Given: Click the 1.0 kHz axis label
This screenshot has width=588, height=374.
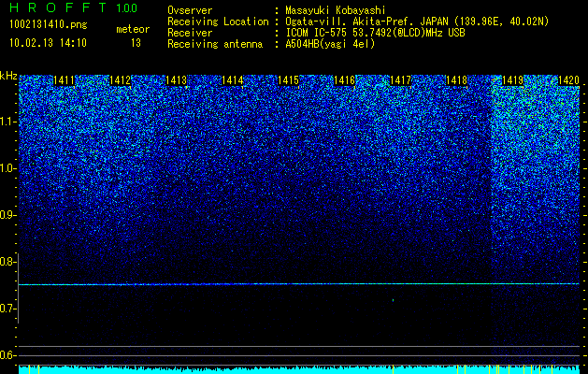Looking at the screenshot, I should (7, 169).
